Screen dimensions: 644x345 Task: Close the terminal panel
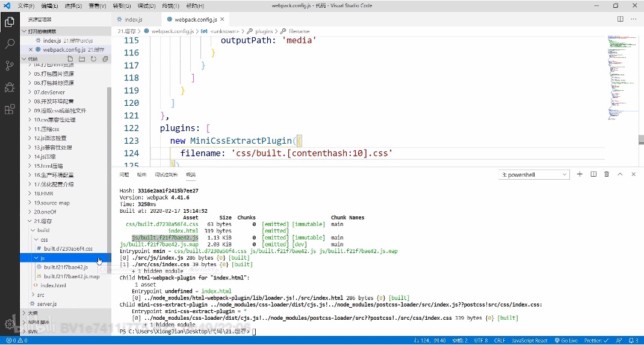(634, 174)
